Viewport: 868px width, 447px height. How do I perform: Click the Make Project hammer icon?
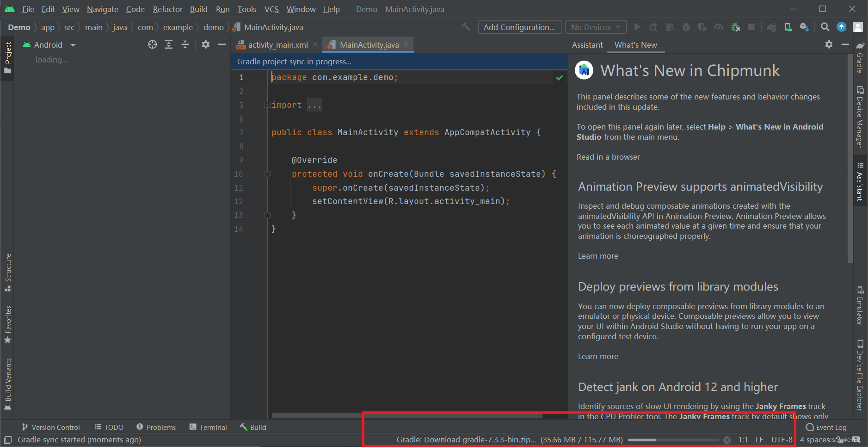pyautogui.click(x=466, y=27)
